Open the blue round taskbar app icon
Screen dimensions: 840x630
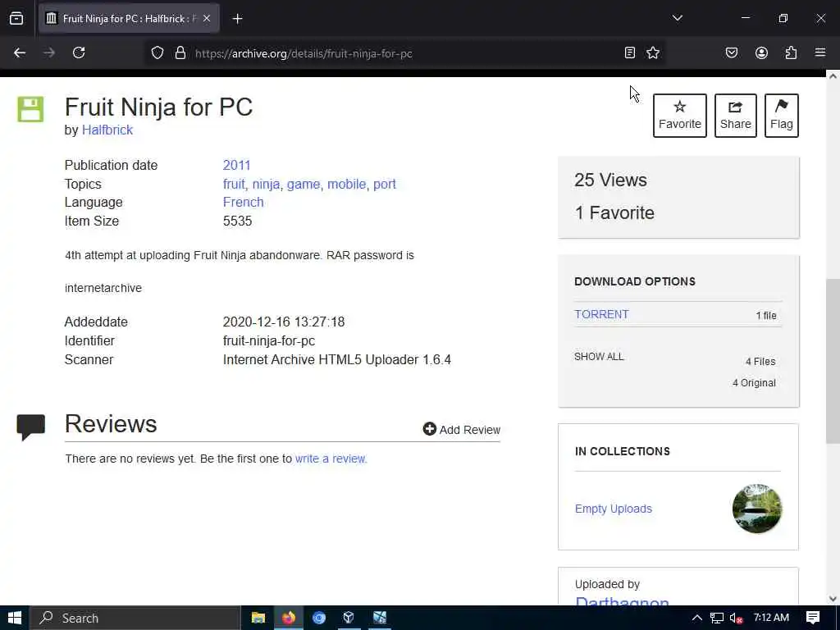pos(319,618)
